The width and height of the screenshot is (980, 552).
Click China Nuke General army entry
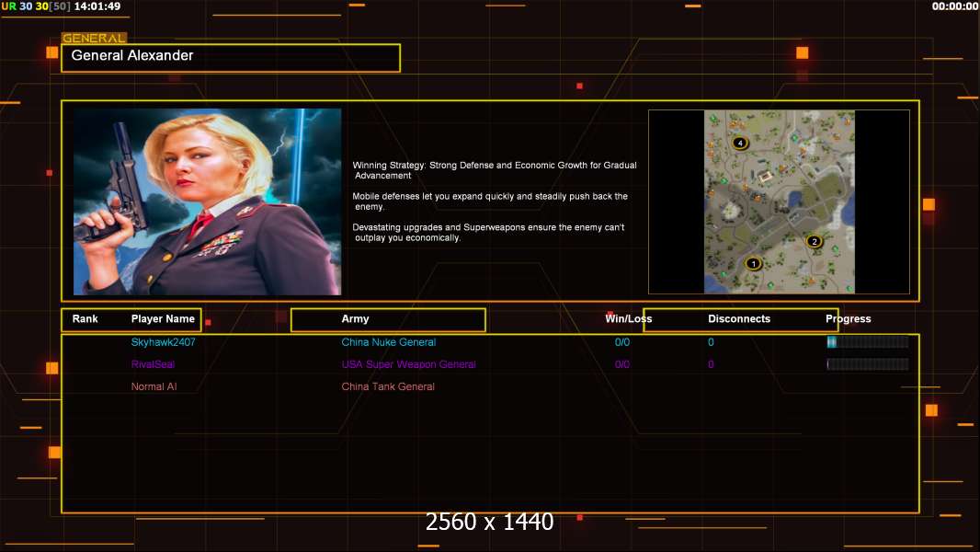[x=388, y=342]
